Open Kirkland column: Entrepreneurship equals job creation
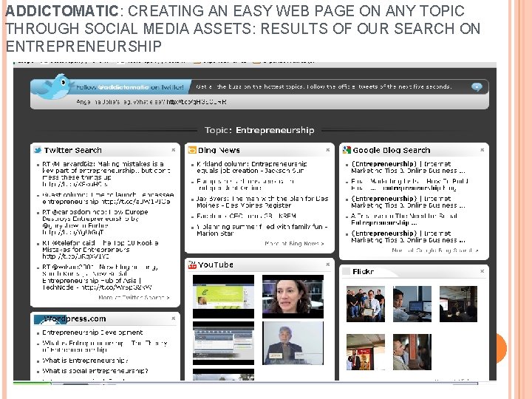532x399 pixels. coord(251,167)
